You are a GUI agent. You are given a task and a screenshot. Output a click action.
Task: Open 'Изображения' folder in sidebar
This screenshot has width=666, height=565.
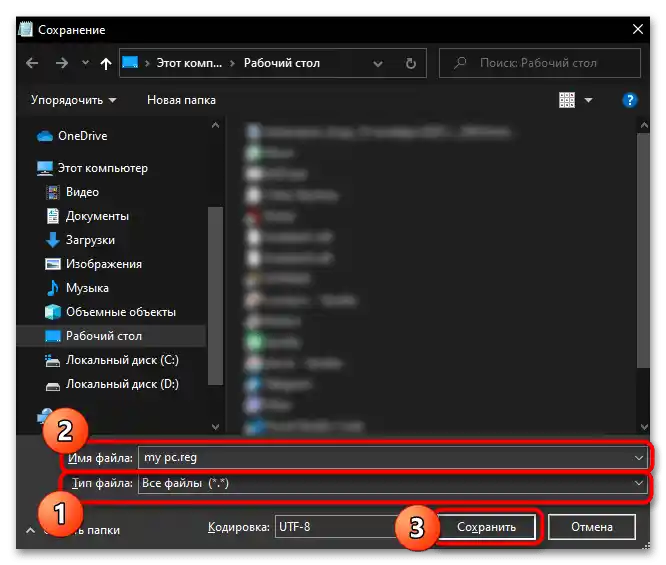pyautogui.click(x=104, y=264)
